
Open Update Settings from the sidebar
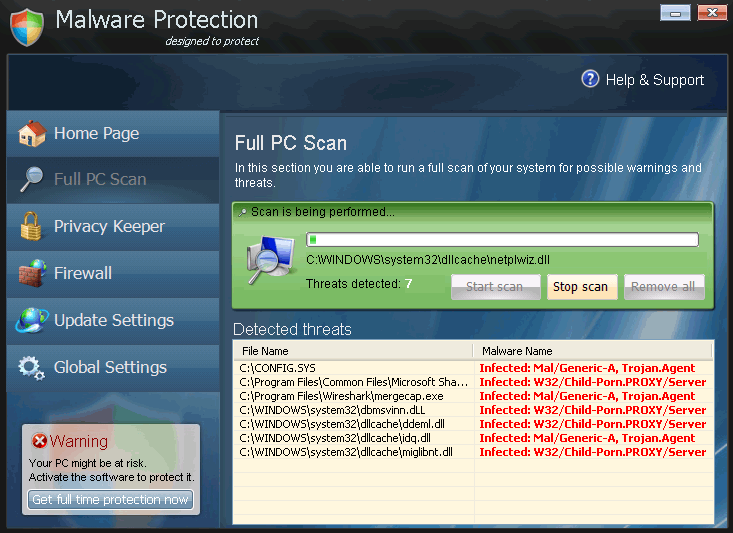coord(113,320)
